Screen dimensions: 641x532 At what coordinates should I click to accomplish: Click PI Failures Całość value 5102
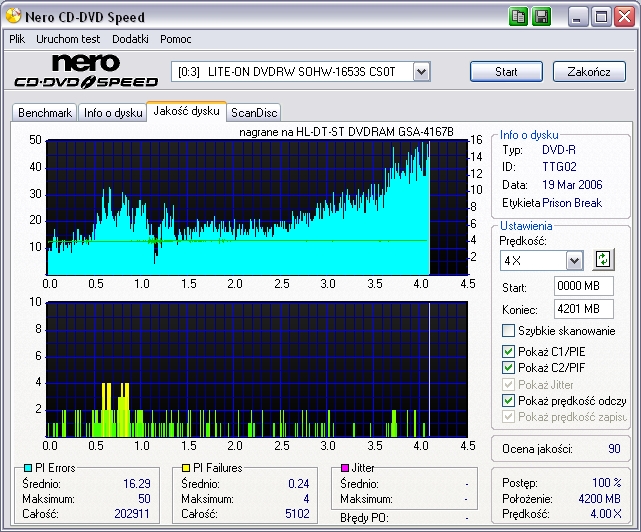pyautogui.click(x=297, y=514)
